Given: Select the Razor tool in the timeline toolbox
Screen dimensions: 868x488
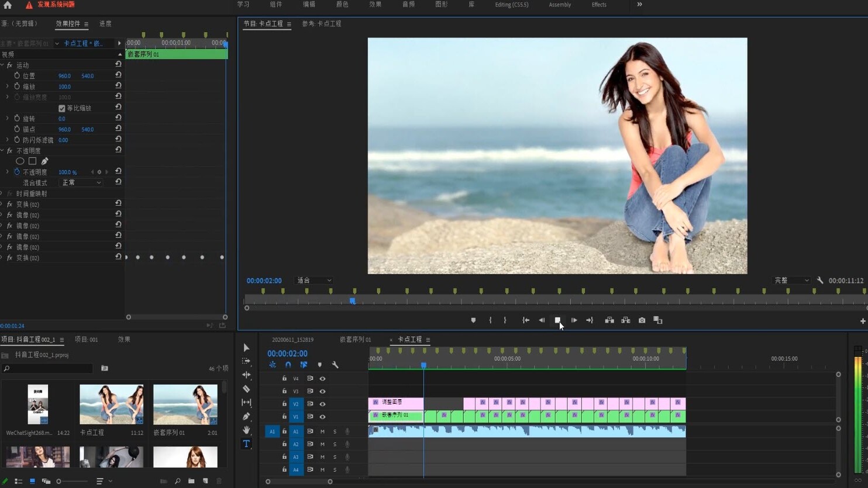Looking at the screenshot, I should 246,389.
